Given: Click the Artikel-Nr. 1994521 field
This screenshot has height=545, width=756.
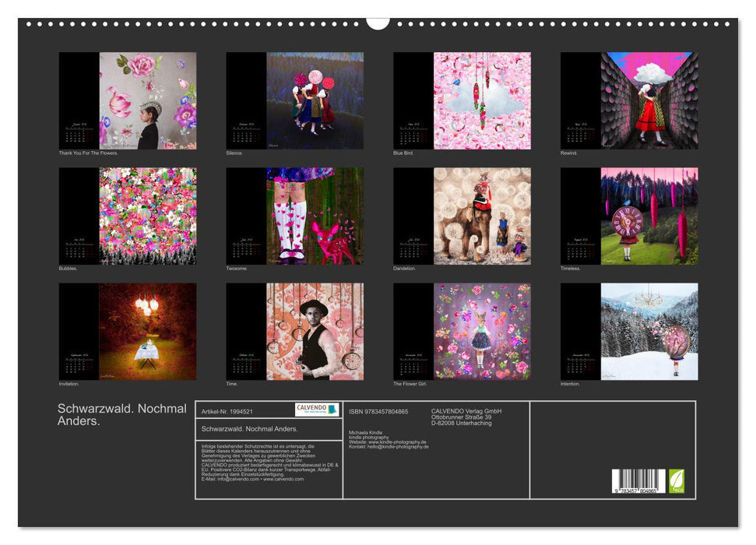Looking at the screenshot, I should tap(227, 411).
